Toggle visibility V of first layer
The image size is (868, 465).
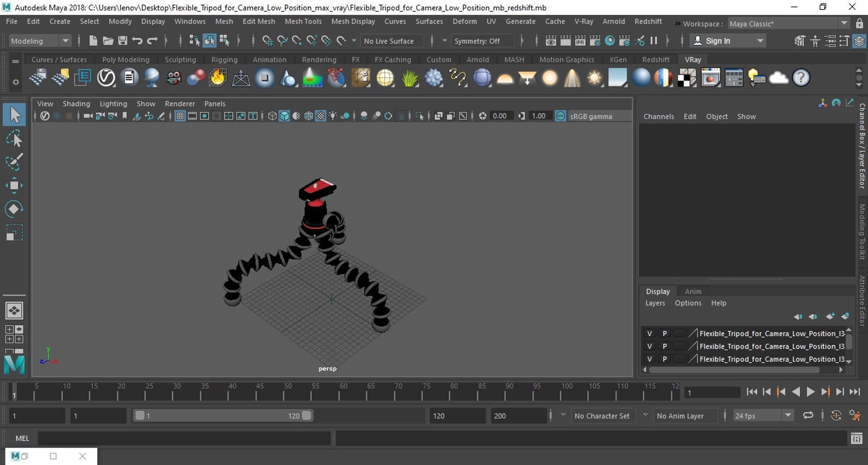pos(650,333)
